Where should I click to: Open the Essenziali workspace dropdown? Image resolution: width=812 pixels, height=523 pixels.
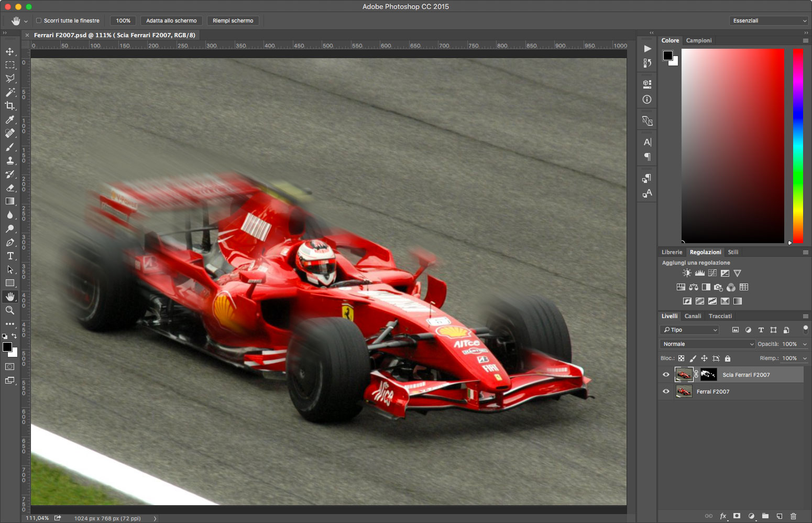769,20
